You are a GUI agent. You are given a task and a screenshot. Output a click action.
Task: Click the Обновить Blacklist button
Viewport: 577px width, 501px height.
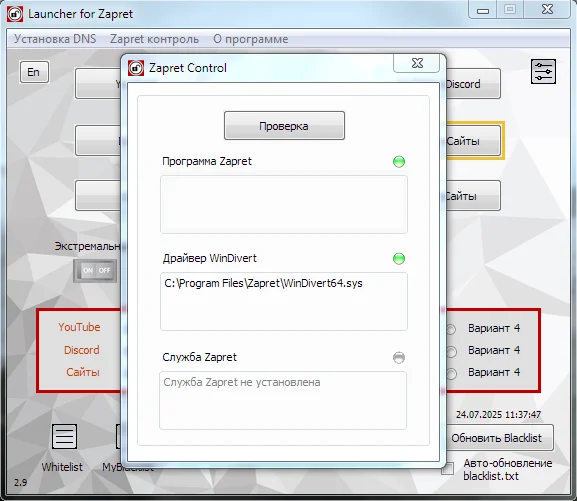pos(496,438)
